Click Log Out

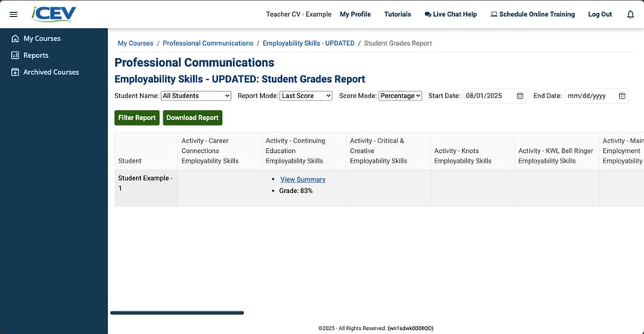[600, 14]
